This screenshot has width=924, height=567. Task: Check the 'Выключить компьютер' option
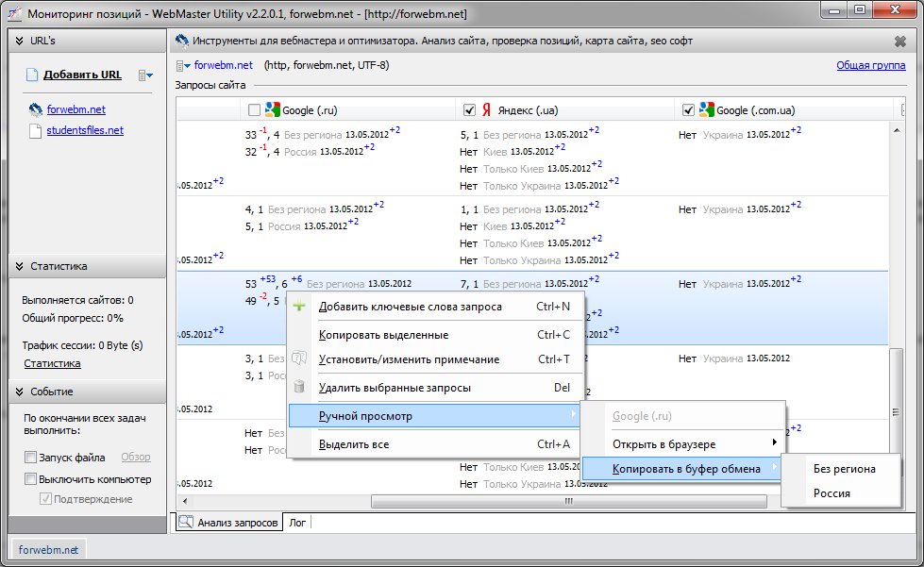(x=30, y=479)
